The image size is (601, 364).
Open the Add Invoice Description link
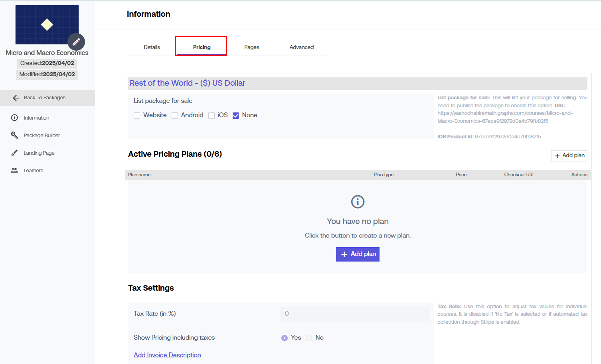pos(167,355)
